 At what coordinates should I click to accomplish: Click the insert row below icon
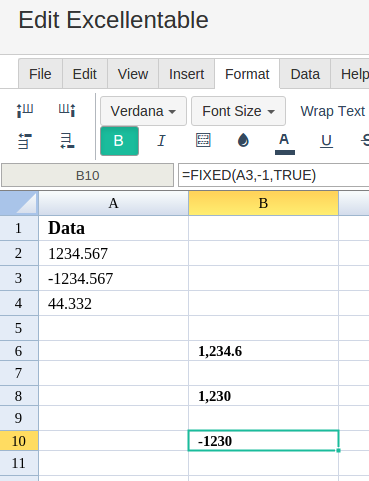[67, 141]
